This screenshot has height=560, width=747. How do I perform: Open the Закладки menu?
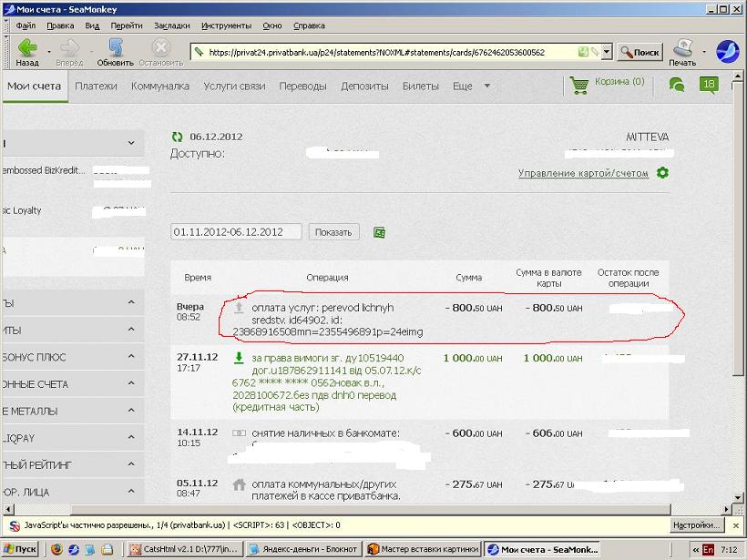point(172,26)
